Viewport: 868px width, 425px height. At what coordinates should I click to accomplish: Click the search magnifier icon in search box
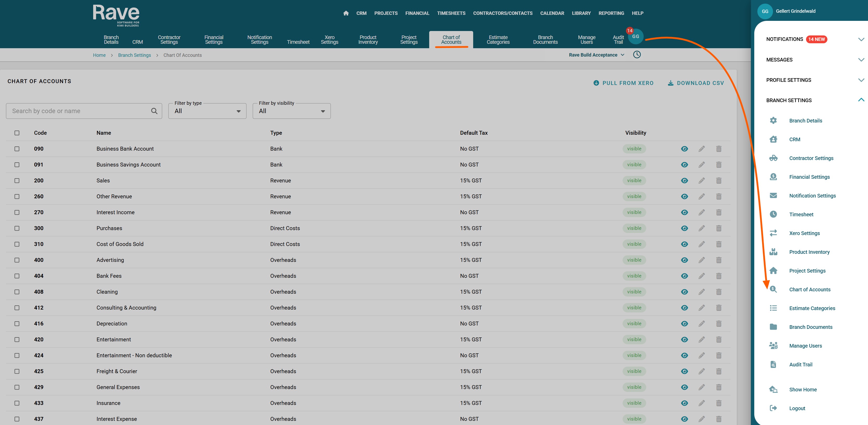click(x=154, y=111)
